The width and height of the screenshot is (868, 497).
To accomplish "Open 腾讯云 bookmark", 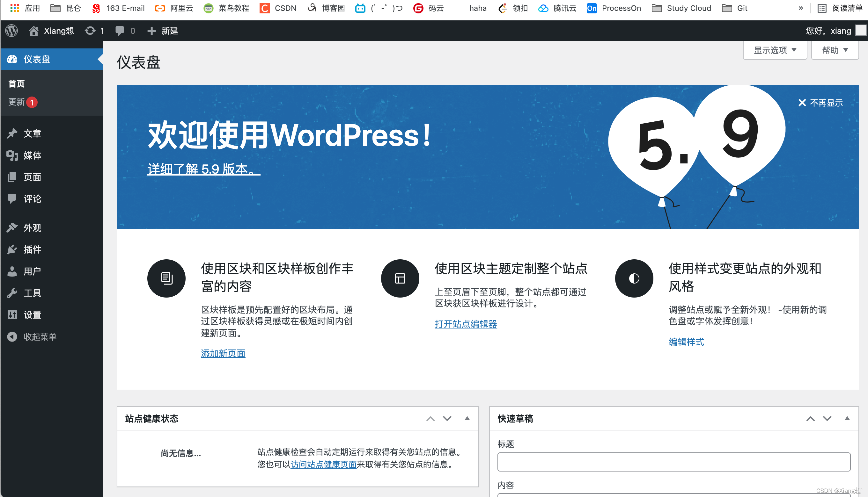I will click(557, 8).
